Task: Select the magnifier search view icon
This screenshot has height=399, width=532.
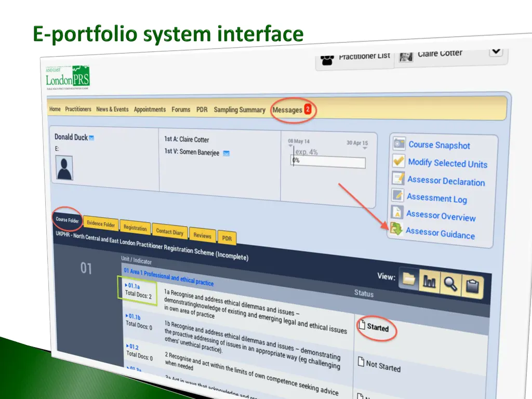Action: click(x=450, y=284)
